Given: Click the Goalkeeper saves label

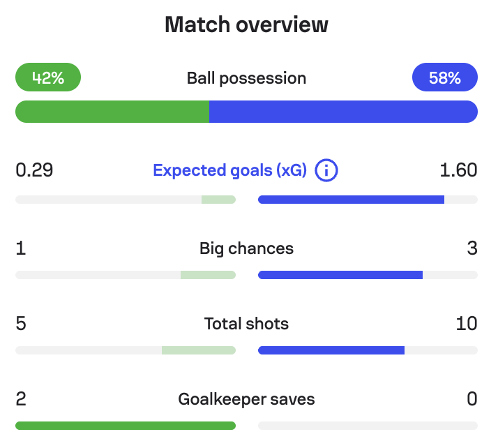Looking at the screenshot, I should [x=246, y=399].
